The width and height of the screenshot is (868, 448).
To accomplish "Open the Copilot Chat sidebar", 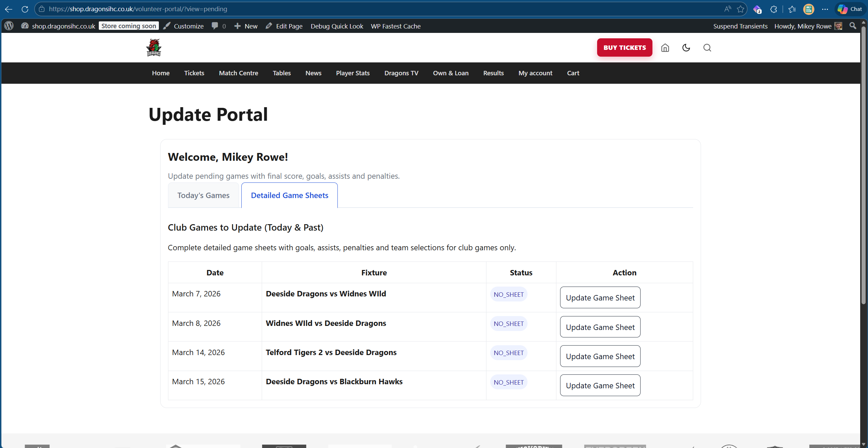I will [x=850, y=9].
